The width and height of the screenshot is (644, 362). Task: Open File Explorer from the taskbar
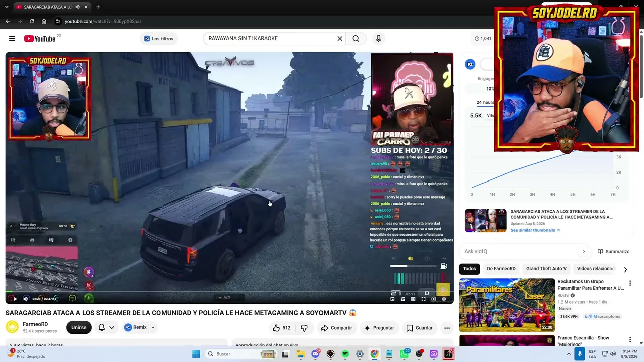click(301, 354)
